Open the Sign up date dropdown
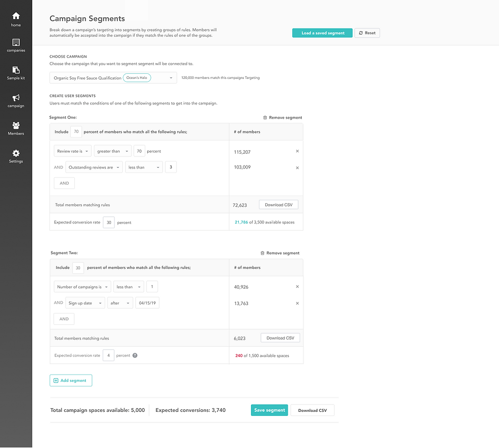Viewport: 499px width, 448px height. (85, 303)
